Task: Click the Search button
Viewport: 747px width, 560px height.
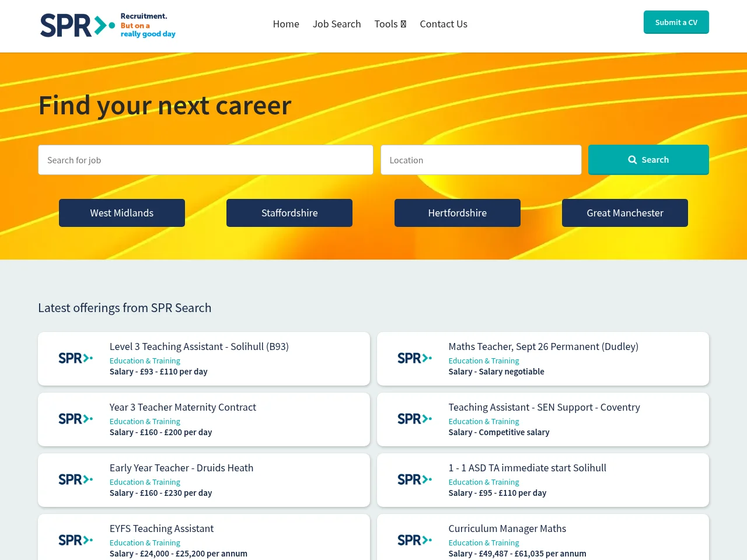Action: (x=648, y=160)
